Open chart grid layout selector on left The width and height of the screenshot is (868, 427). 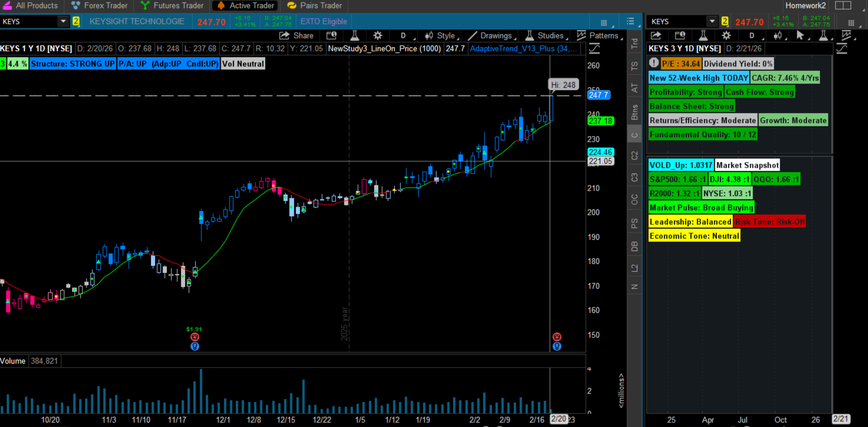pos(604,23)
